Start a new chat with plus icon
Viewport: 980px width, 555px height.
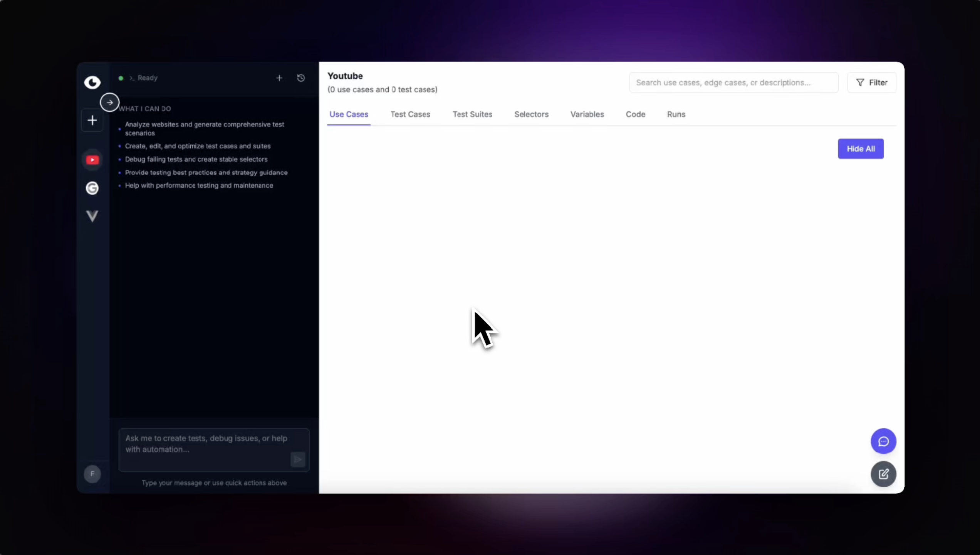click(x=279, y=78)
